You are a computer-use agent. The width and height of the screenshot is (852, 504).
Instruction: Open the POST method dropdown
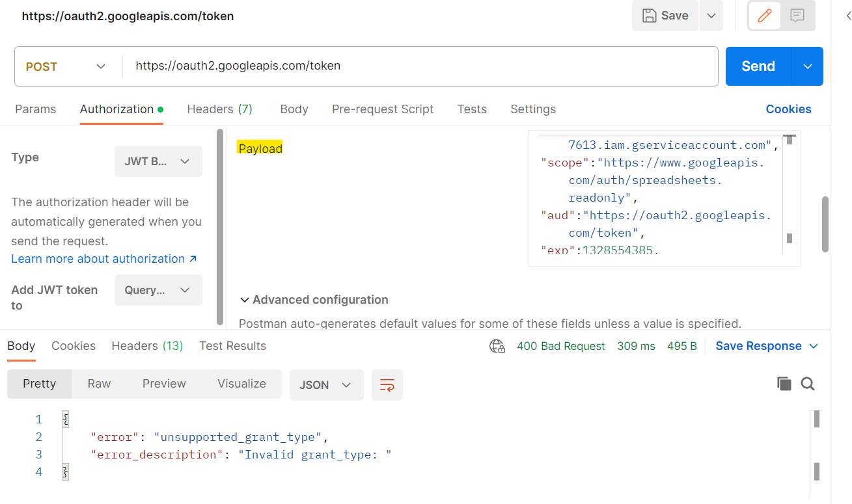point(65,66)
